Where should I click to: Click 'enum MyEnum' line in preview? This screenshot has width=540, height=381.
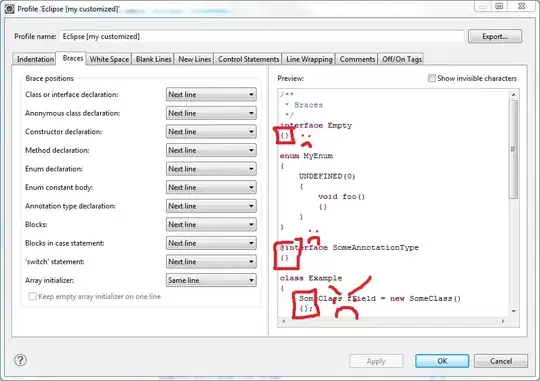(306, 156)
